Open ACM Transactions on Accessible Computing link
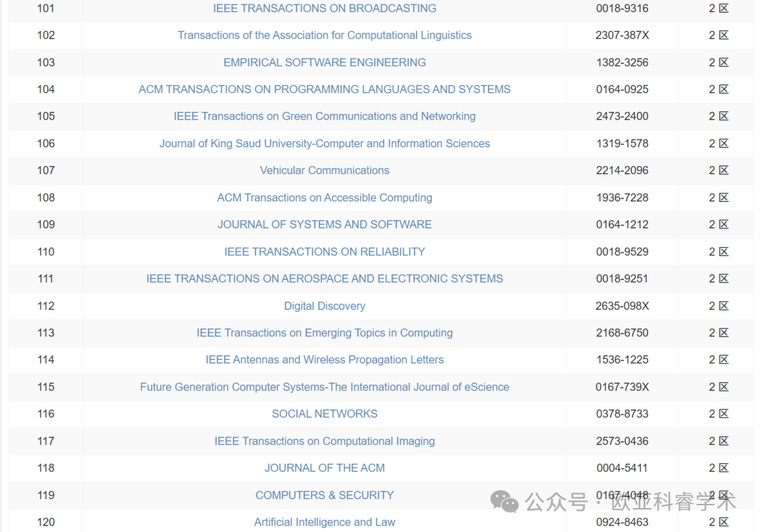 point(324,198)
